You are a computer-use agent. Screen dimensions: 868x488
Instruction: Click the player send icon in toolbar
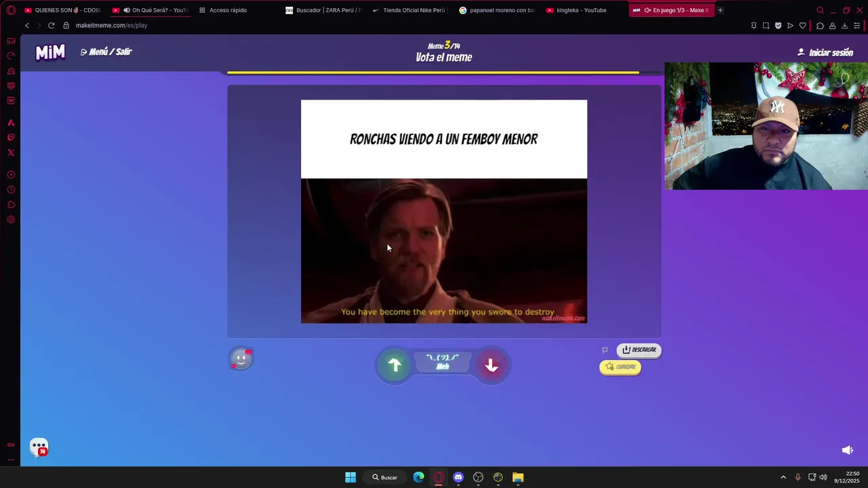pos(790,26)
